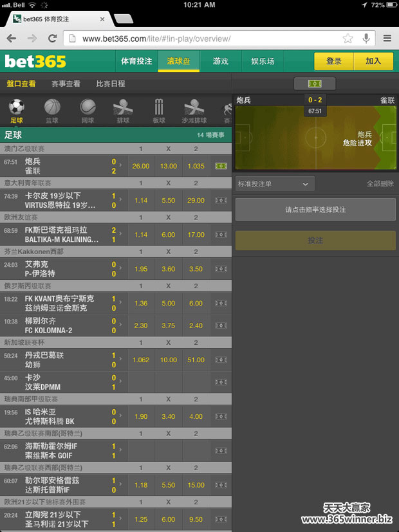Open pitch icon for 卡尔皮 19岁以下 match
The image size is (399, 532).
pos(221,200)
